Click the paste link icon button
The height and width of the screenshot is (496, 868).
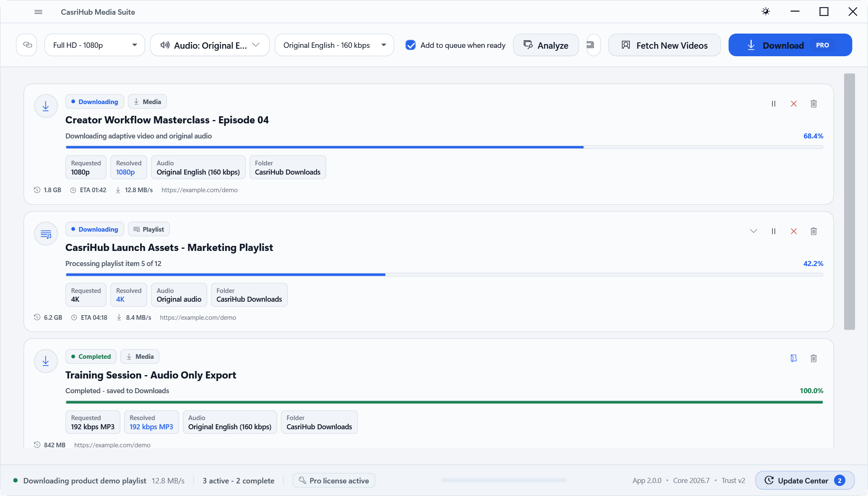[x=27, y=45]
